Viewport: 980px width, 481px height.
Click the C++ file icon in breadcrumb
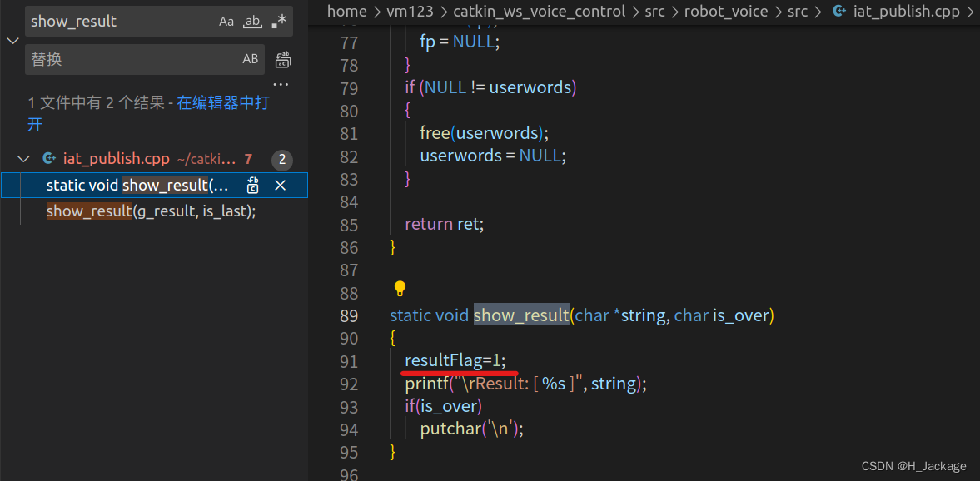pyautogui.click(x=838, y=12)
